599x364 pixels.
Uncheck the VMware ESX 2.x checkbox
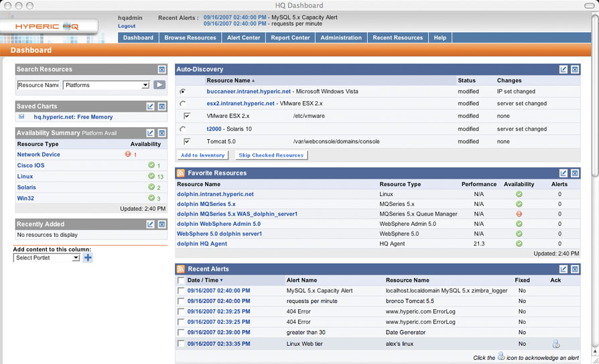(187, 116)
